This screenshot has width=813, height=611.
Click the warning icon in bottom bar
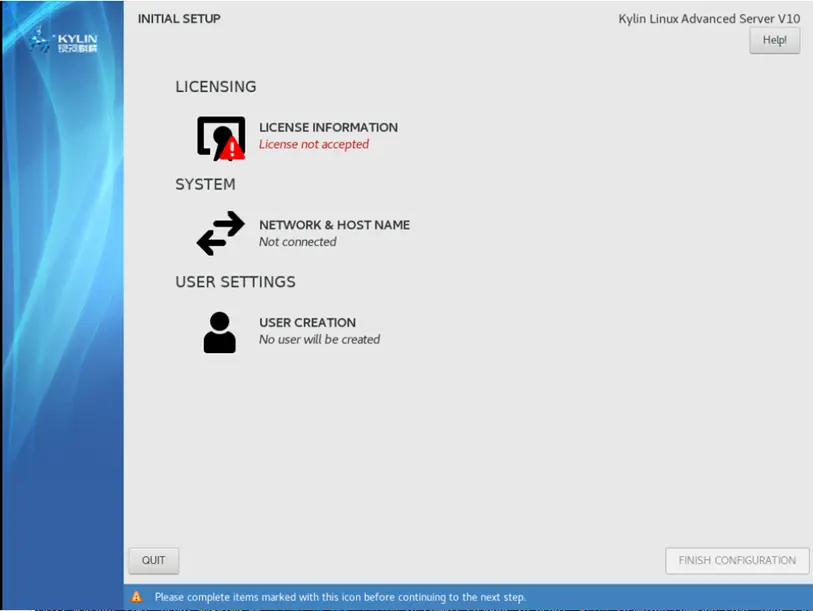click(x=136, y=596)
